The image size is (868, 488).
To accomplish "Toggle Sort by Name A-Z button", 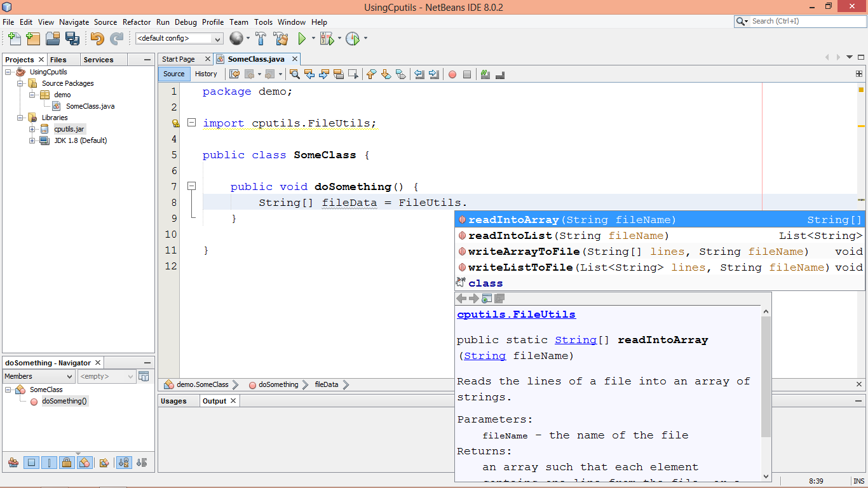I will click(x=124, y=463).
